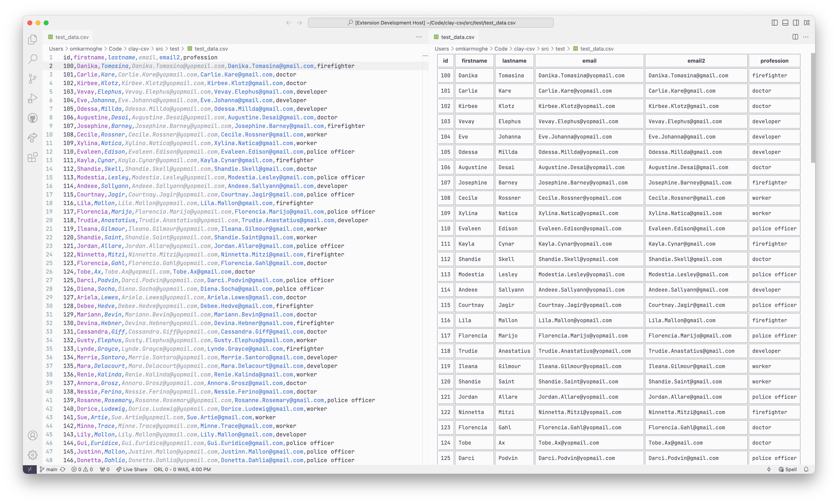Screen dimensions: 838x504
Task: Open the right editor's More Actions menu
Action: pos(806,37)
